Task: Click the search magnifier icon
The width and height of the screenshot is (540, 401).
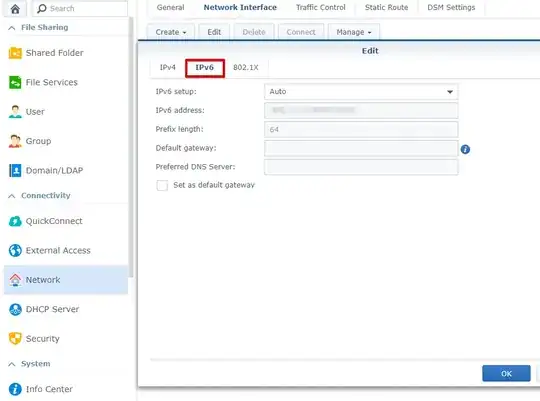Action: (x=42, y=8)
